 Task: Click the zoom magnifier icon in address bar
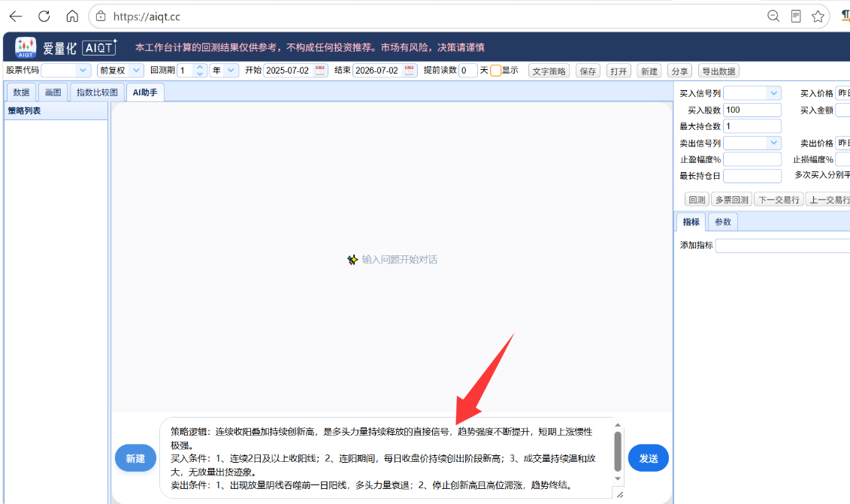tap(773, 17)
